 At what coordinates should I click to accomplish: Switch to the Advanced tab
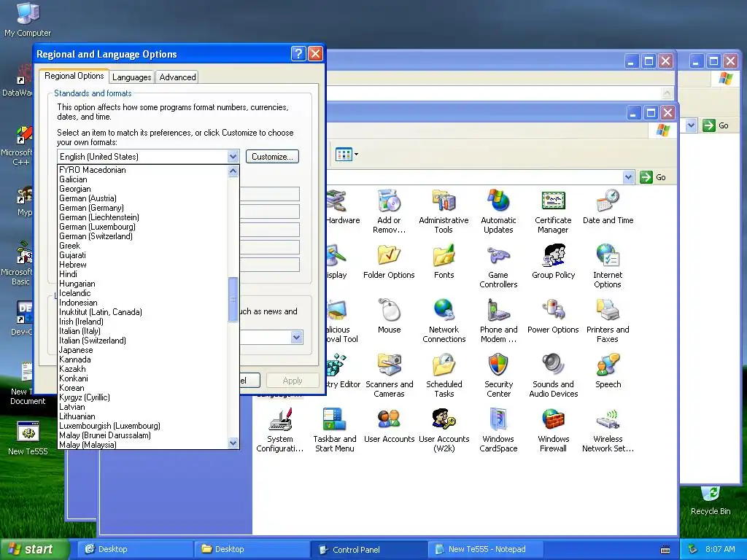point(177,77)
